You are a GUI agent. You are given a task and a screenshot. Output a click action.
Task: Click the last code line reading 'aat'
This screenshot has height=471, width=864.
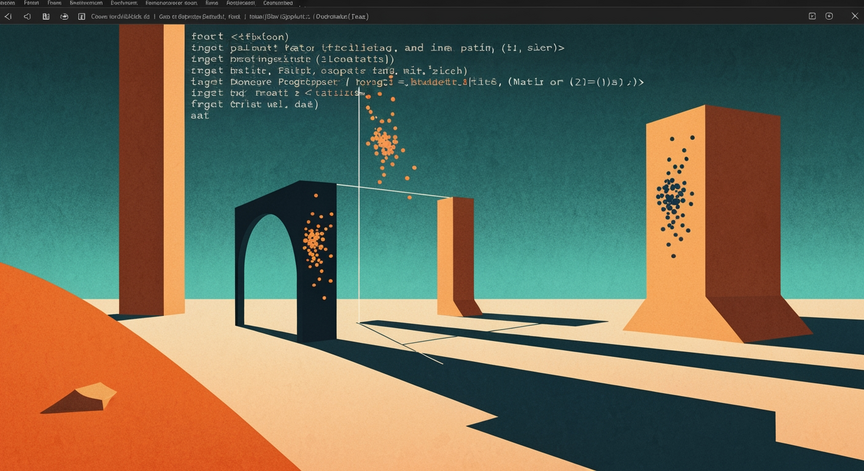point(200,116)
